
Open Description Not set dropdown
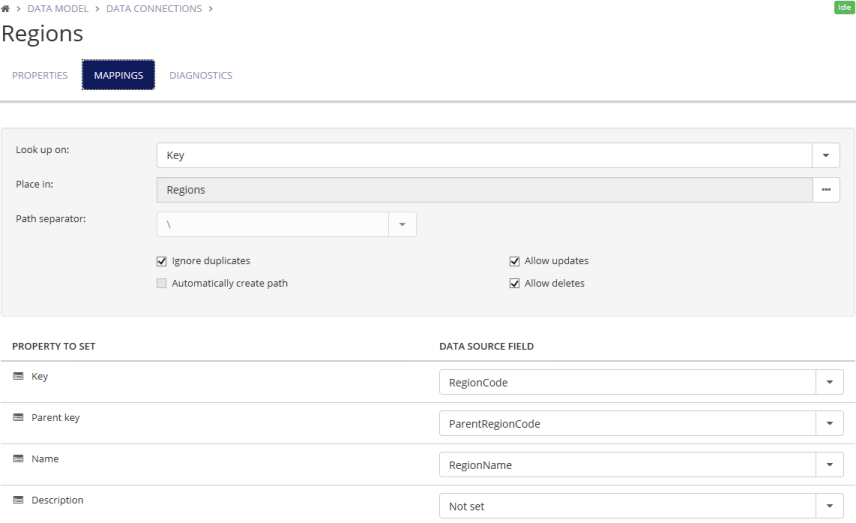click(829, 506)
